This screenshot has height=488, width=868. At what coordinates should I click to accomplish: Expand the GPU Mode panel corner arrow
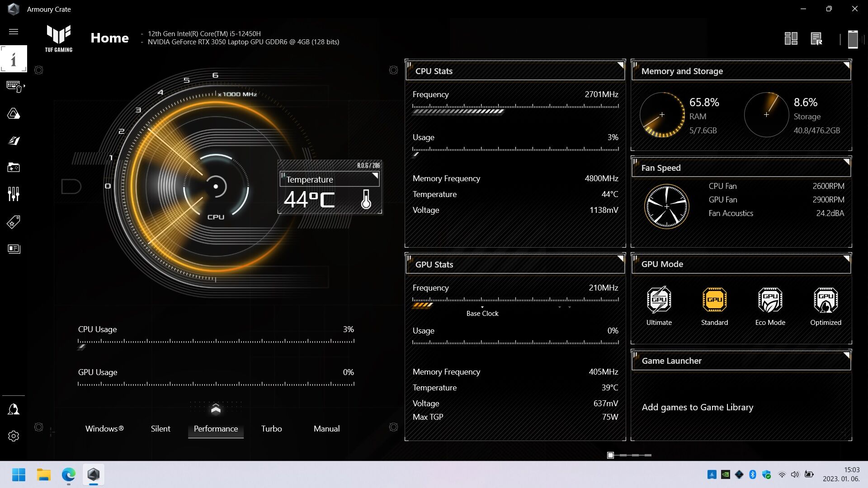(846, 258)
